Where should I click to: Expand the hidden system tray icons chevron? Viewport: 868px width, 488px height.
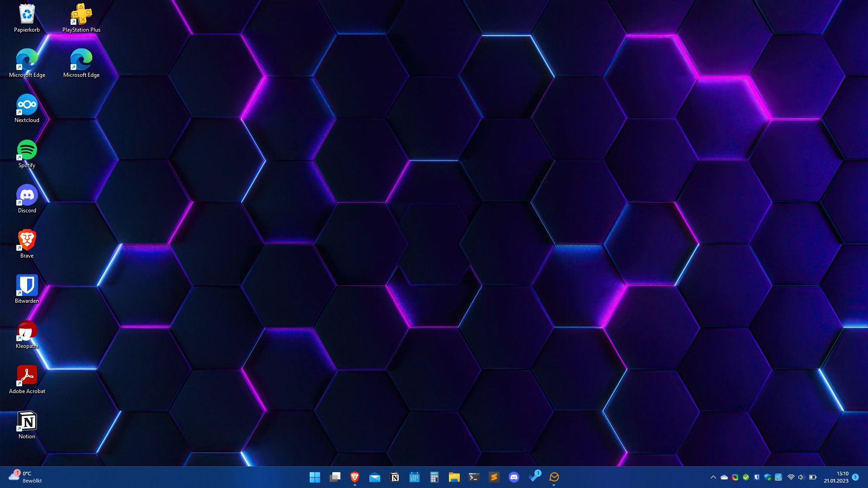coord(713,477)
